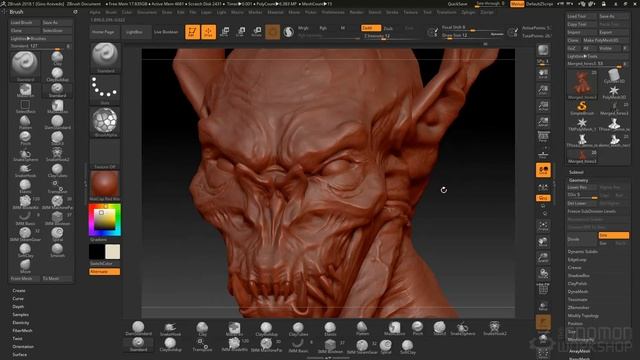Open the MatCap Red Wax material thumbnail
Screen dimensions: 640x360
pyautogui.click(x=105, y=184)
